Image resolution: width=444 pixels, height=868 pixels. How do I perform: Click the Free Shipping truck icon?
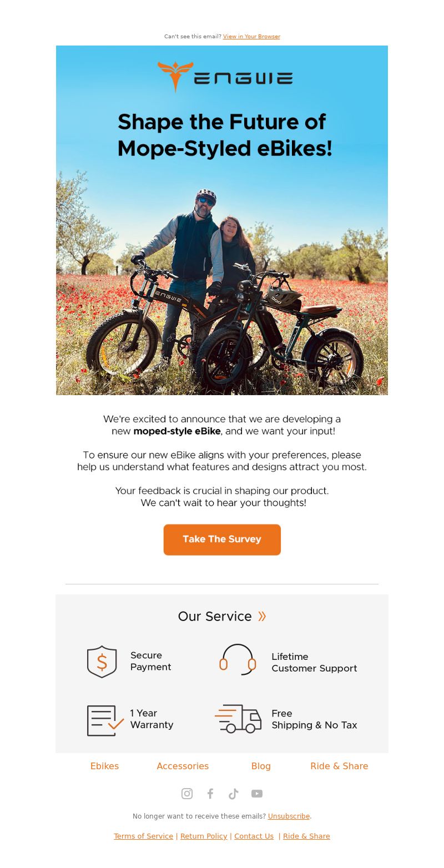click(238, 719)
